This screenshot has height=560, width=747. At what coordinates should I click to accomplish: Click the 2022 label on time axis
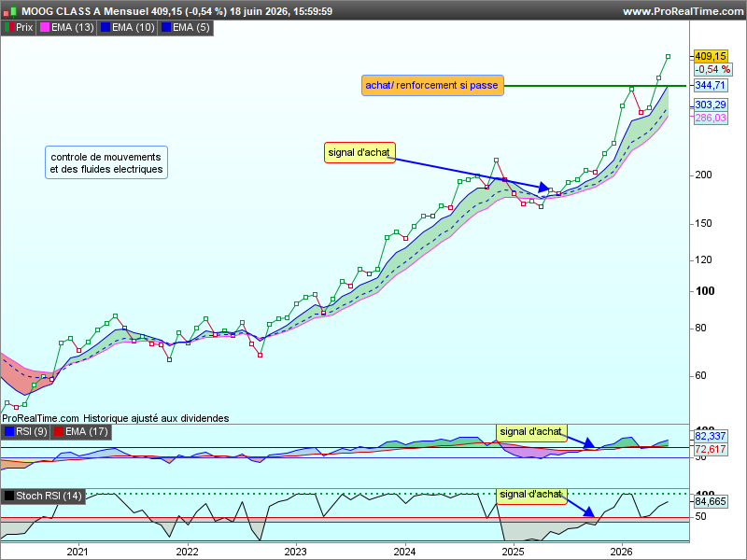click(x=188, y=552)
